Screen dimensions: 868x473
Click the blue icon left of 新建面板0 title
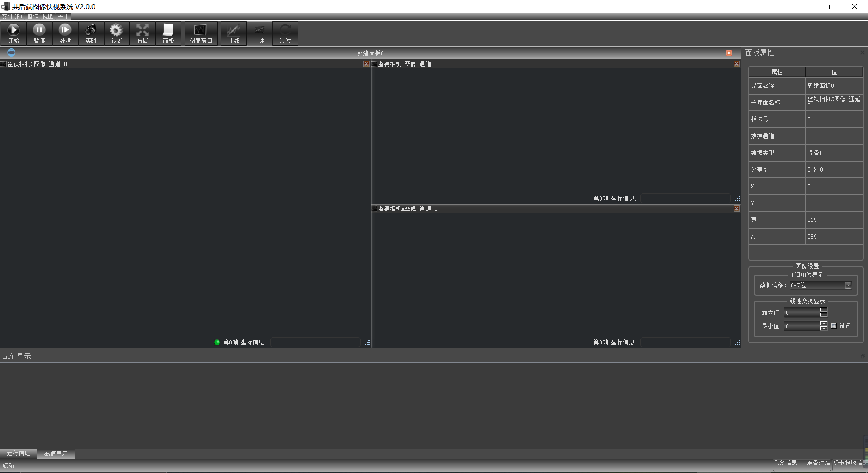pos(11,53)
